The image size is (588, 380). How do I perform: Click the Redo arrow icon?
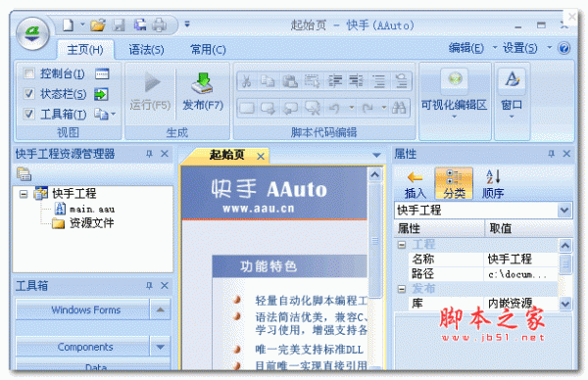coord(367,108)
